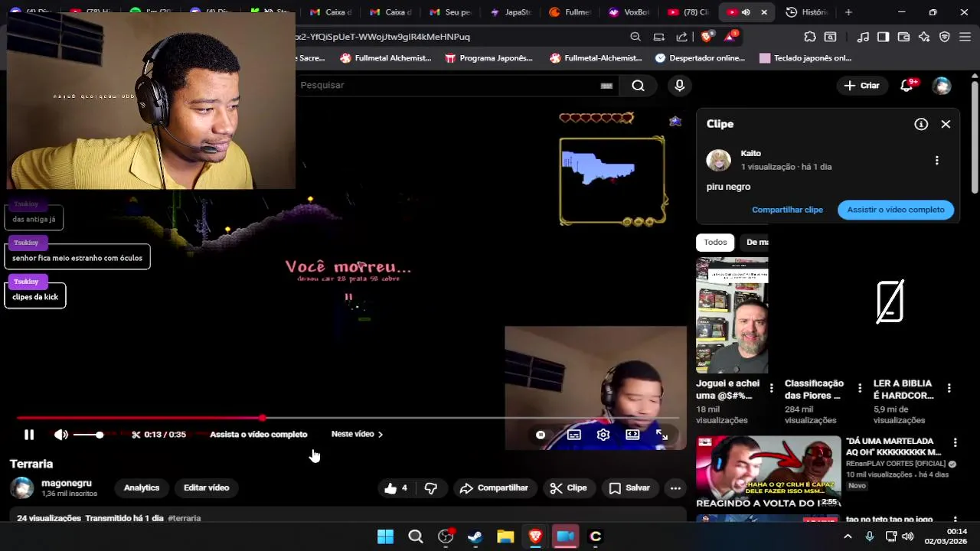980x551 pixels.
Task: Open the player settings gear
Action: click(603, 435)
